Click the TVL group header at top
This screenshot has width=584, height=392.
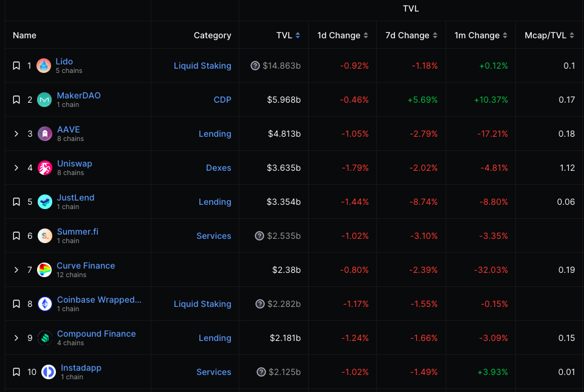pos(411,9)
